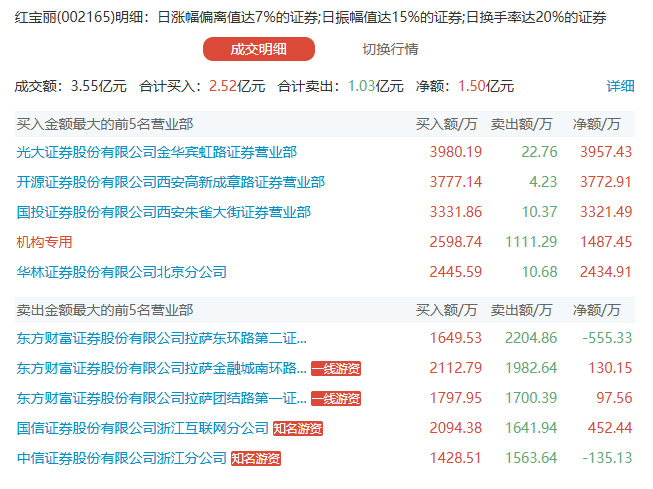
Task: Click sell amount 2204.86
Action: click(x=531, y=338)
